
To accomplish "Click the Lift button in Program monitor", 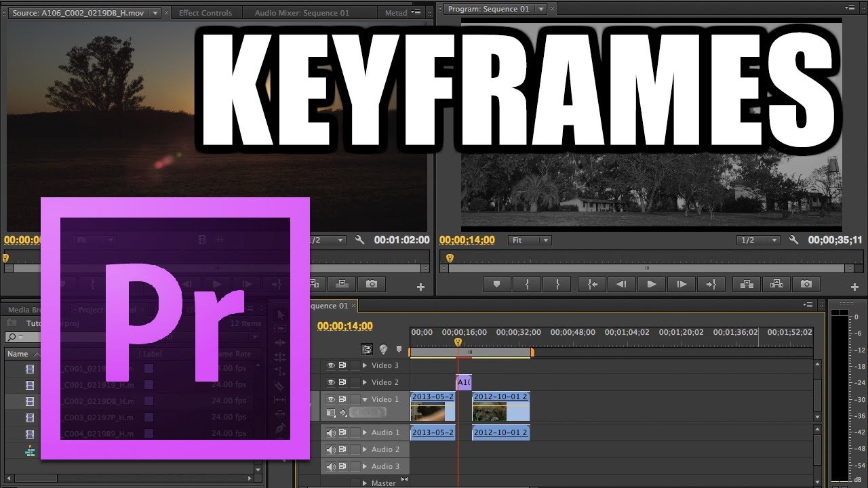I will (747, 285).
